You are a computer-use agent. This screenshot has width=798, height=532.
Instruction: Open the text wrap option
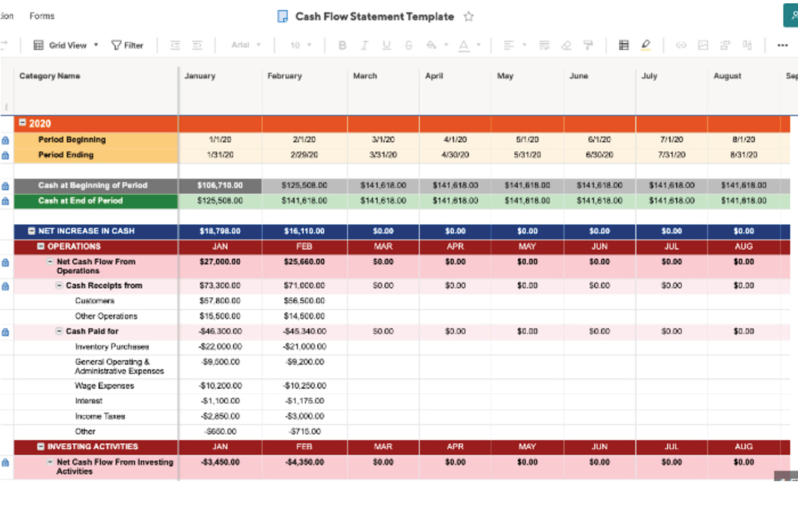tap(544, 45)
